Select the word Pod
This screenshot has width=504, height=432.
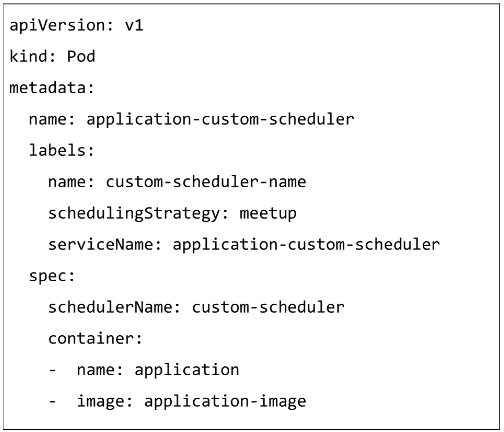coord(81,57)
